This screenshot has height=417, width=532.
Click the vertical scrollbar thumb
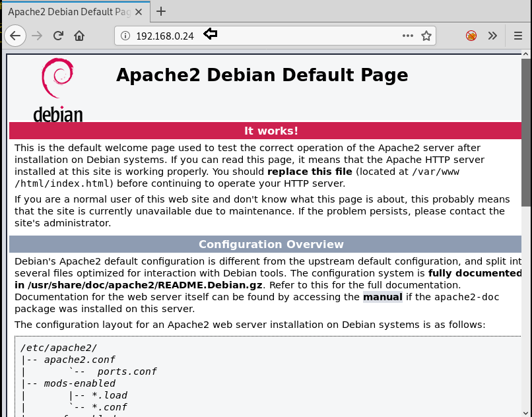pyautogui.click(x=525, y=132)
